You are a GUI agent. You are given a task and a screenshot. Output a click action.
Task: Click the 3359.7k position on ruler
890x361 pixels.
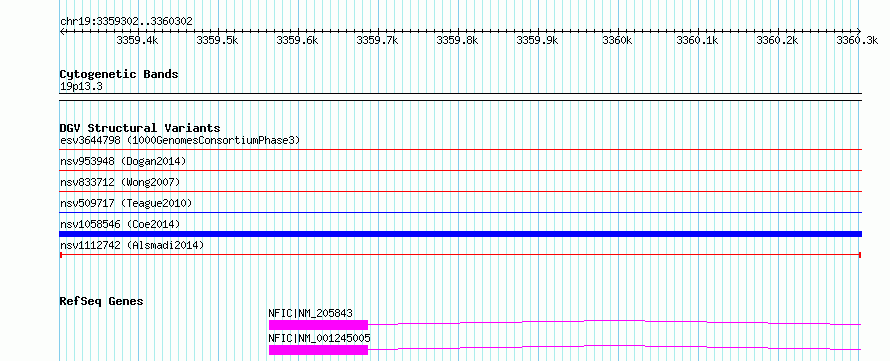(377, 40)
